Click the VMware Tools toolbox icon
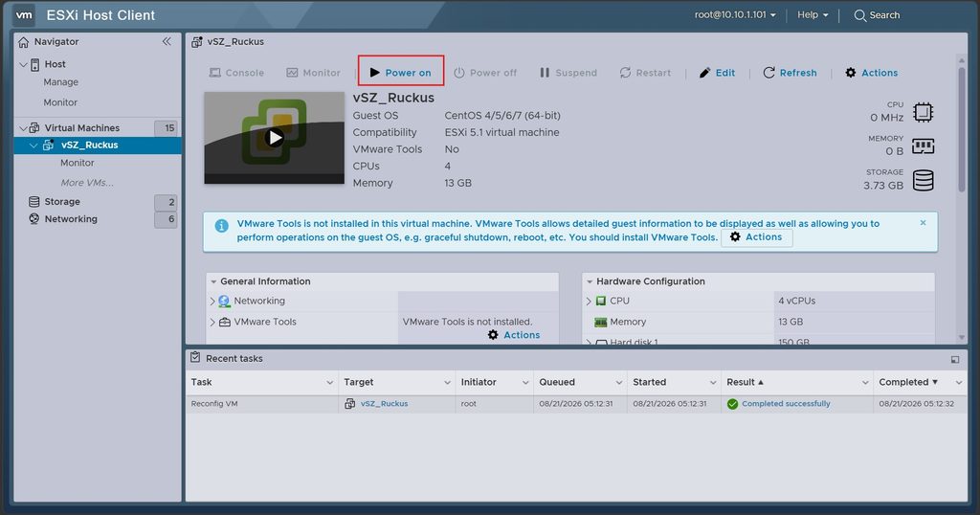980x515 pixels. point(224,323)
